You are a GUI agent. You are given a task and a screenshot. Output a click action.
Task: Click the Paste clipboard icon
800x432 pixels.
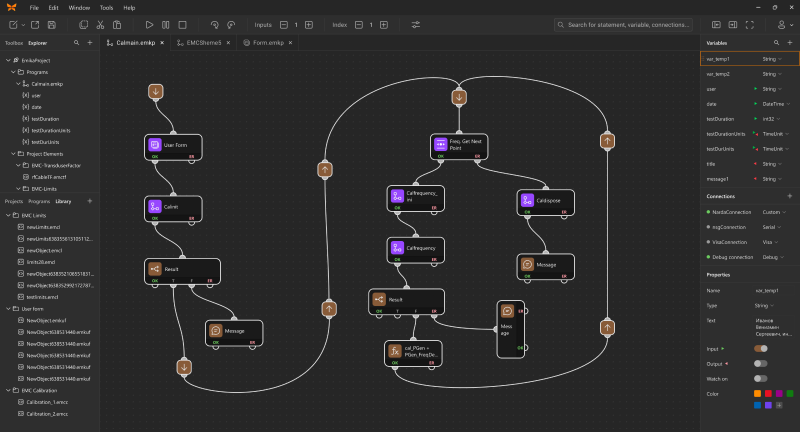click(x=119, y=24)
